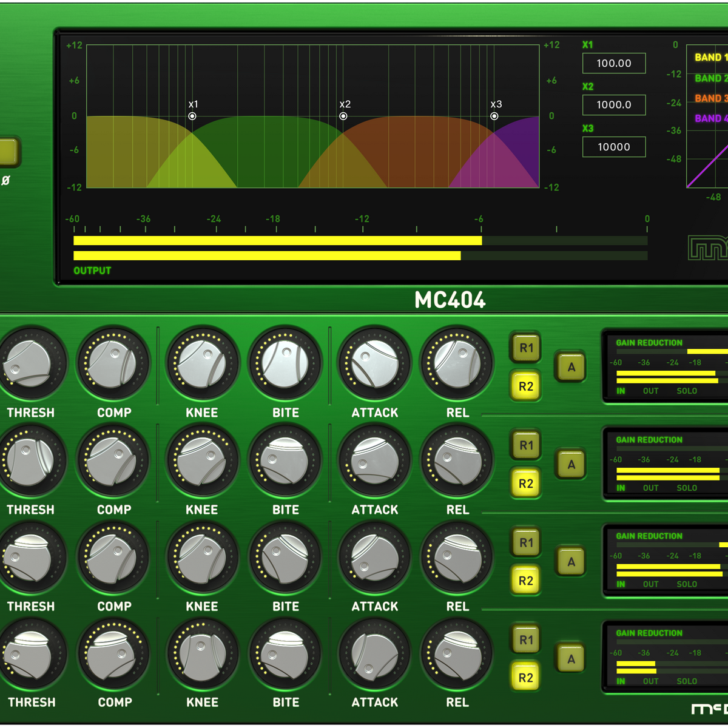Enable R1 in the top band row
Screen dimensions: 728x728
(x=526, y=348)
